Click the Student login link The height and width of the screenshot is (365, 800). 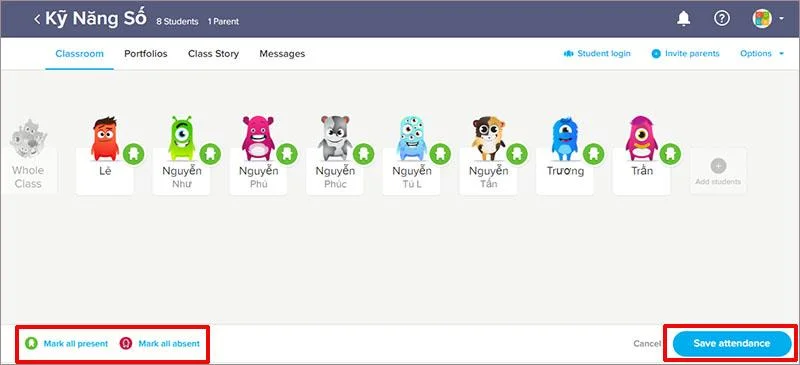point(597,54)
